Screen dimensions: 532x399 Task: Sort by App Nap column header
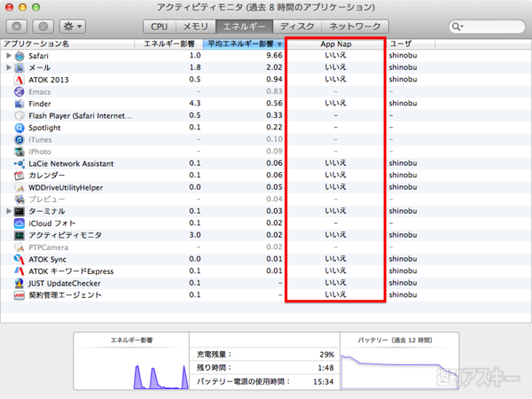coord(335,43)
